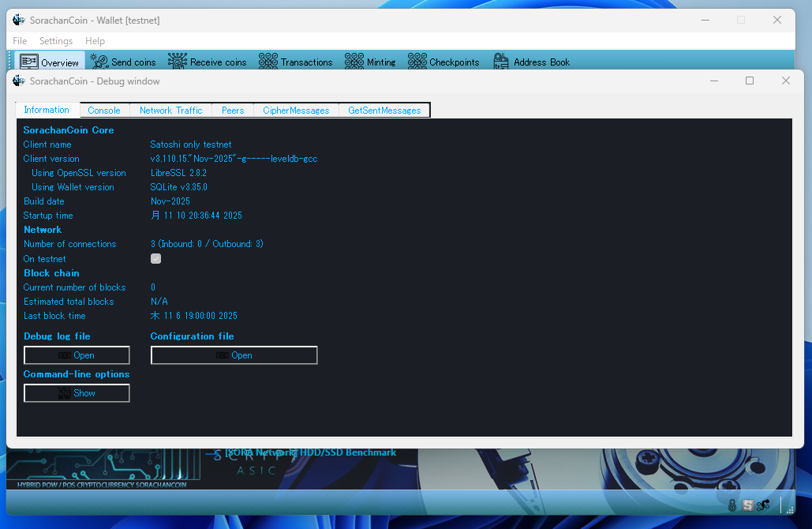Click the S minting status icon
Image resolution: width=812 pixels, height=529 pixels.
tap(747, 505)
